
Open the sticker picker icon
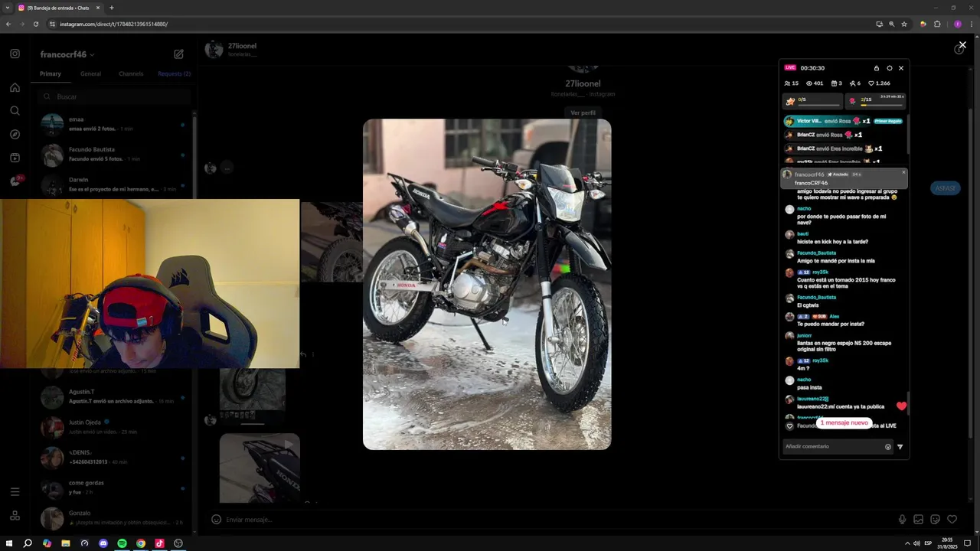pos(935,520)
